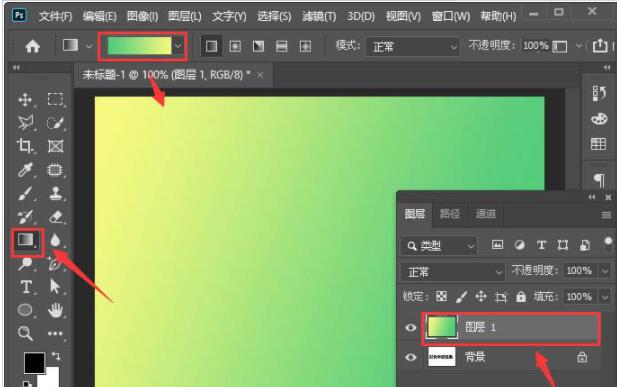Hide 图层 1 using its eye icon
The height and width of the screenshot is (387, 617).
coord(410,328)
